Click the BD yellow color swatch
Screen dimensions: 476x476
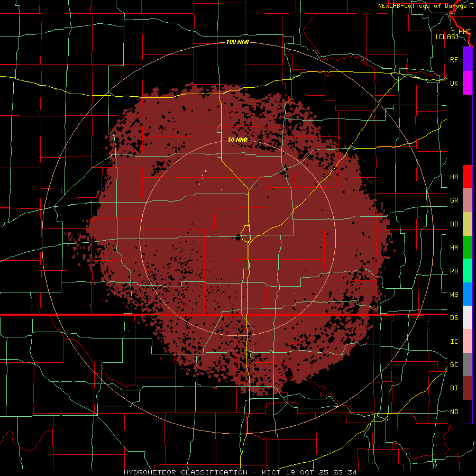(467, 224)
